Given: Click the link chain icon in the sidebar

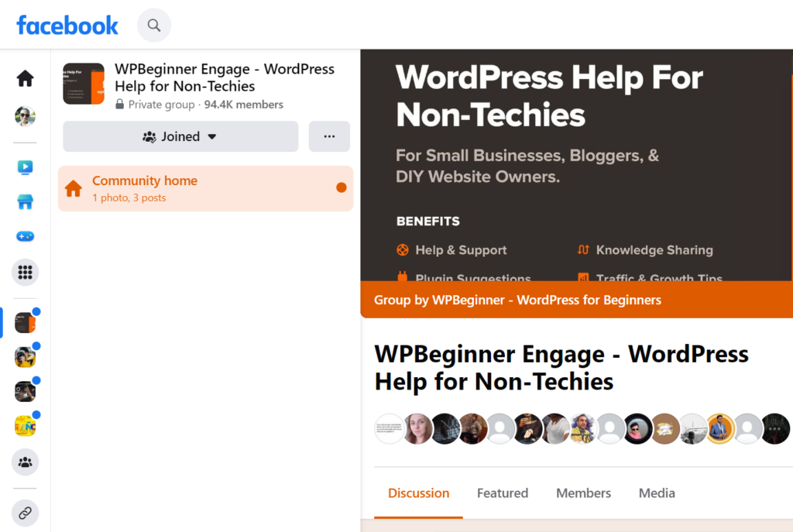Looking at the screenshot, I should (26, 513).
